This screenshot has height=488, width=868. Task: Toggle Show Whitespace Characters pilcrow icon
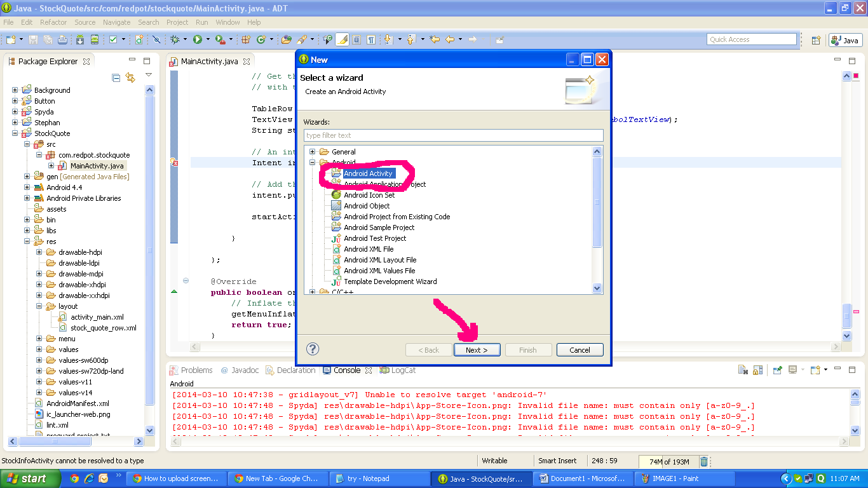[370, 39]
